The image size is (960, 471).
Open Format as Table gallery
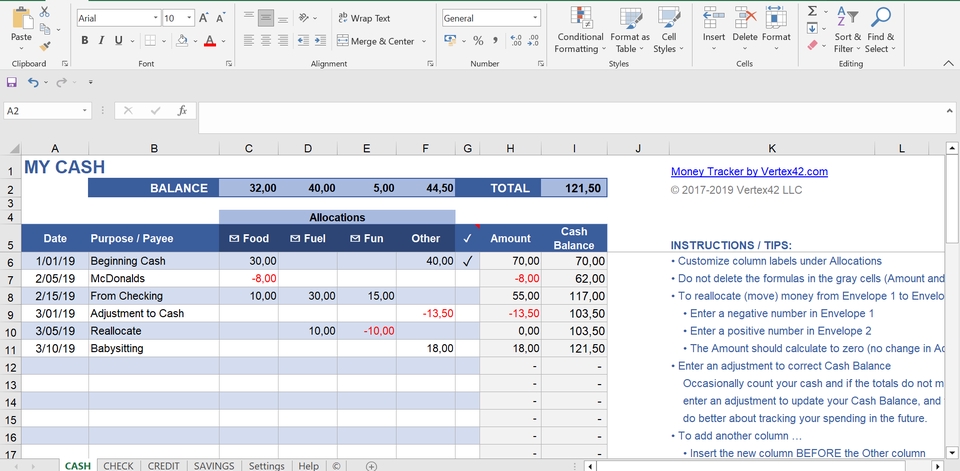click(630, 30)
